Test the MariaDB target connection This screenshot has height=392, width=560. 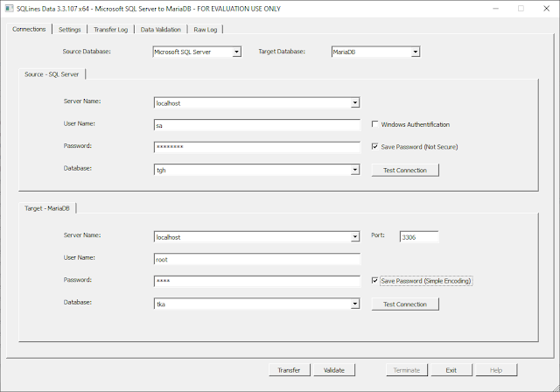[x=405, y=304]
